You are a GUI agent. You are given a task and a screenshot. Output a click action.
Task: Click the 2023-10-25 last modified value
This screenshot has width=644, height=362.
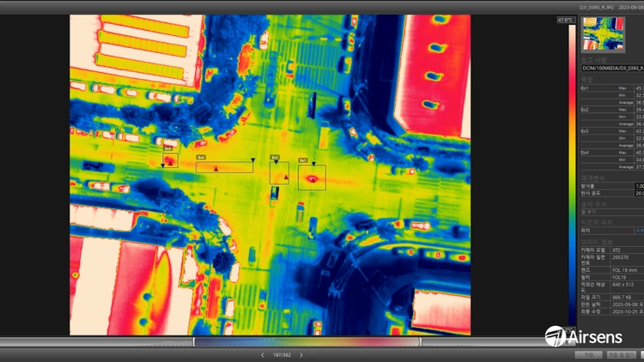click(628, 311)
